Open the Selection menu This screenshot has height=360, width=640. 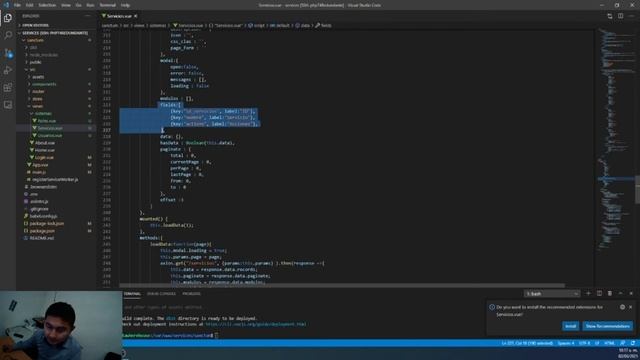pyautogui.click(x=47, y=5)
